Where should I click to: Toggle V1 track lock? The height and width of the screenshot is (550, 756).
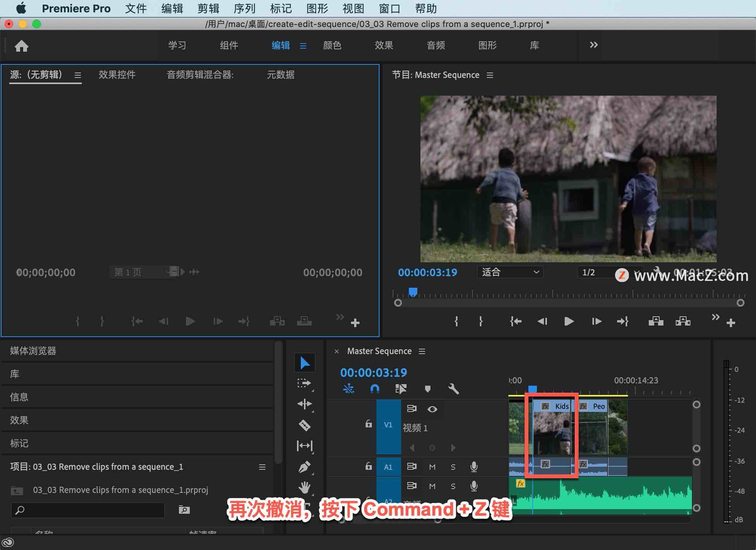tap(368, 424)
